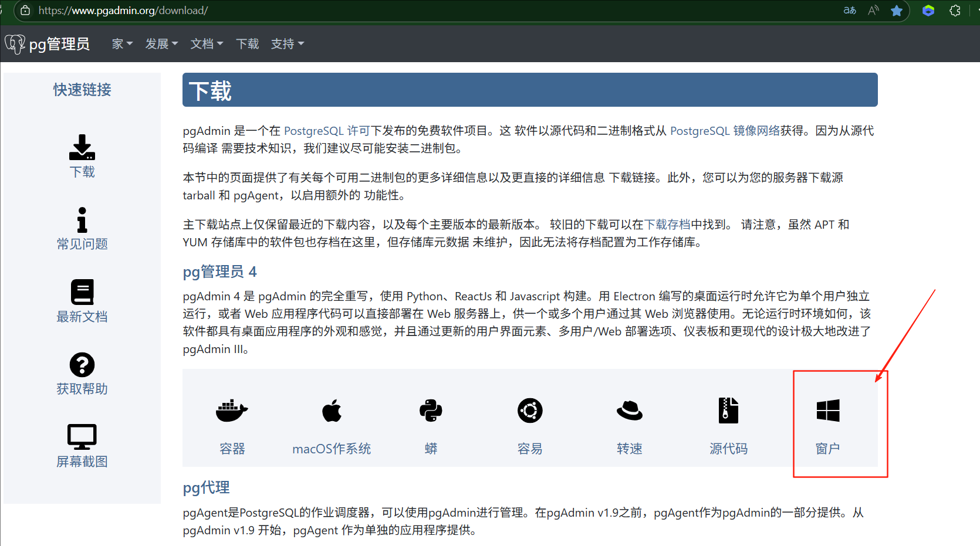980x546 pixels.
Task: Click the pg管理员 4 heading link
Action: point(219,272)
